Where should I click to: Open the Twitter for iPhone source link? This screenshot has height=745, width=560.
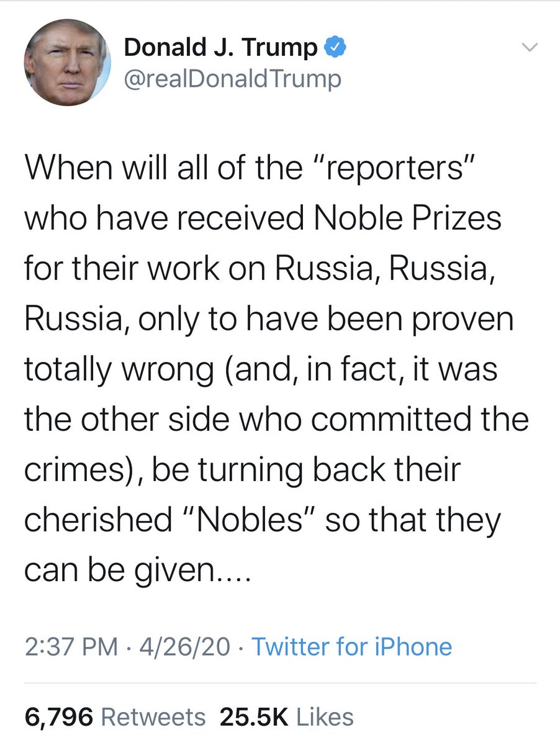351,647
